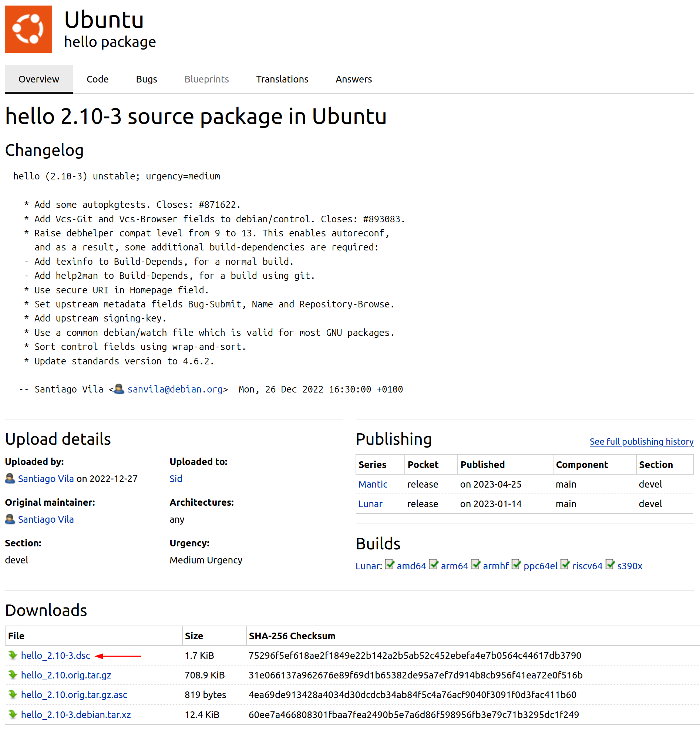
Task: Open the Ubuntu distribution heading link
Action: click(104, 19)
